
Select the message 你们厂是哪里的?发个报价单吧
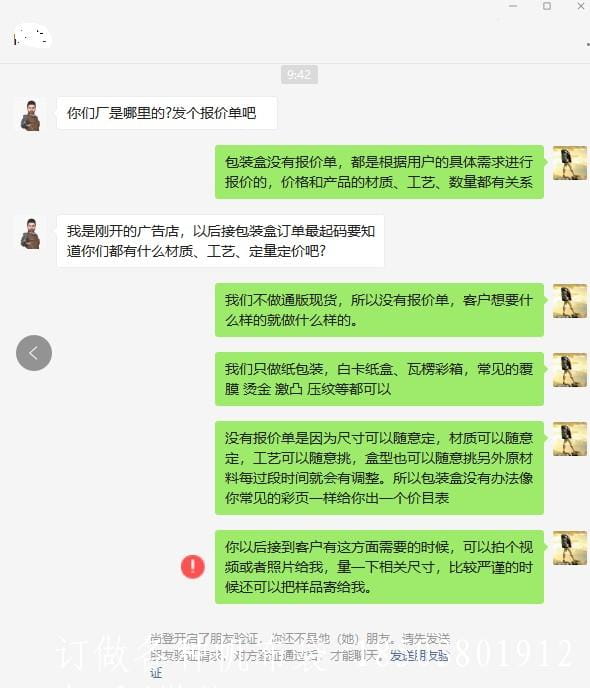pyautogui.click(x=167, y=113)
